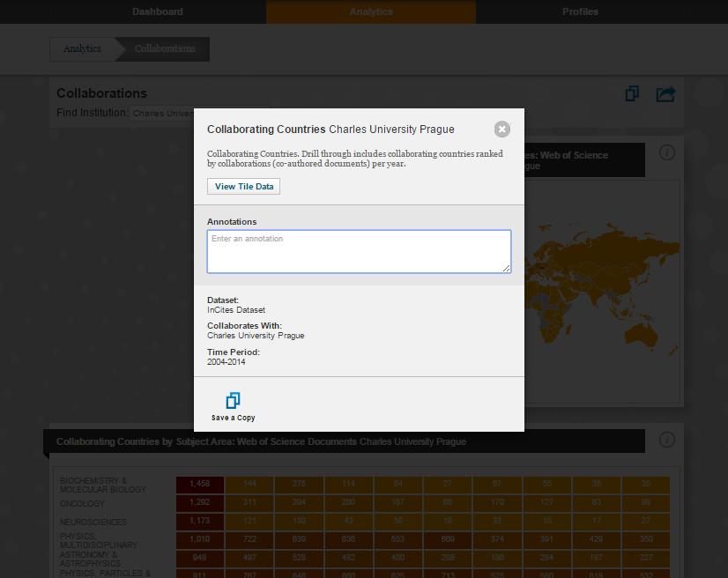This screenshot has height=578, width=728.
Task: Open the Profiles tab
Action: [x=580, y=11]
